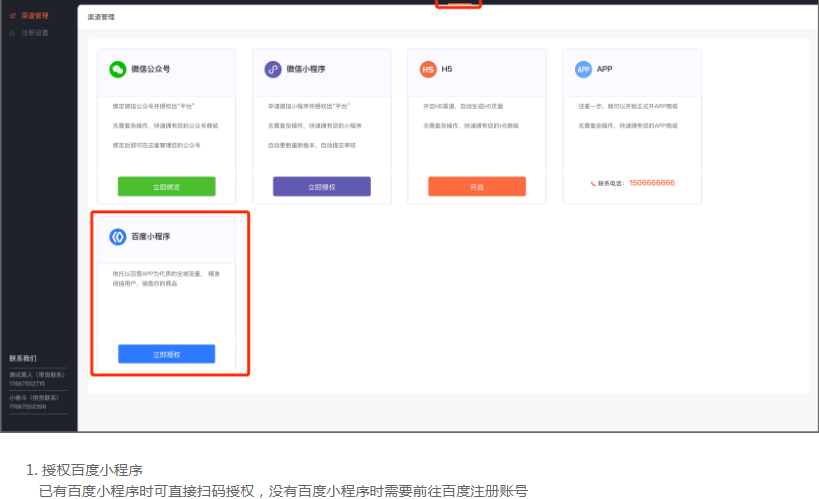The image size is (819, 499).
Task: Click 绑定微信公众号并授权给"平台" description line
Action: pyautogui.click(x=154, y=106)
